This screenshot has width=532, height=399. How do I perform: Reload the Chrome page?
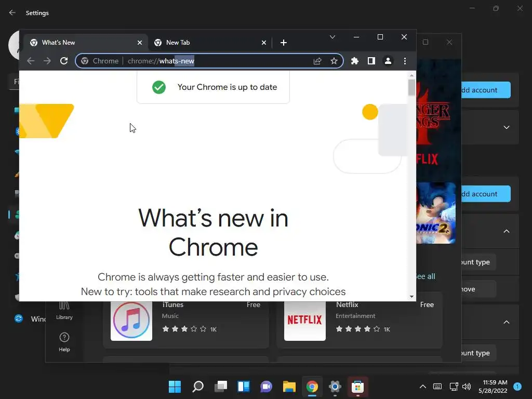coord(64,61)
